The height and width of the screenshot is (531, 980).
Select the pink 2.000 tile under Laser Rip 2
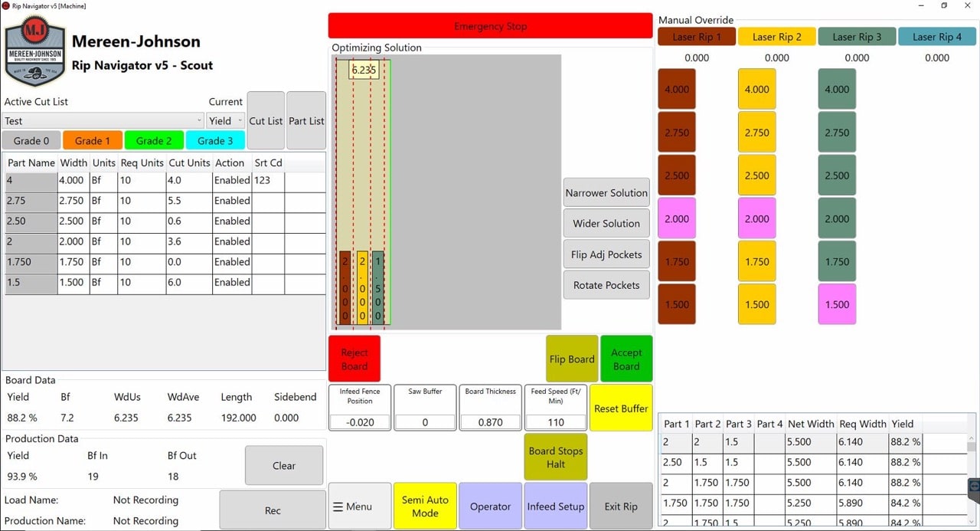757,218
